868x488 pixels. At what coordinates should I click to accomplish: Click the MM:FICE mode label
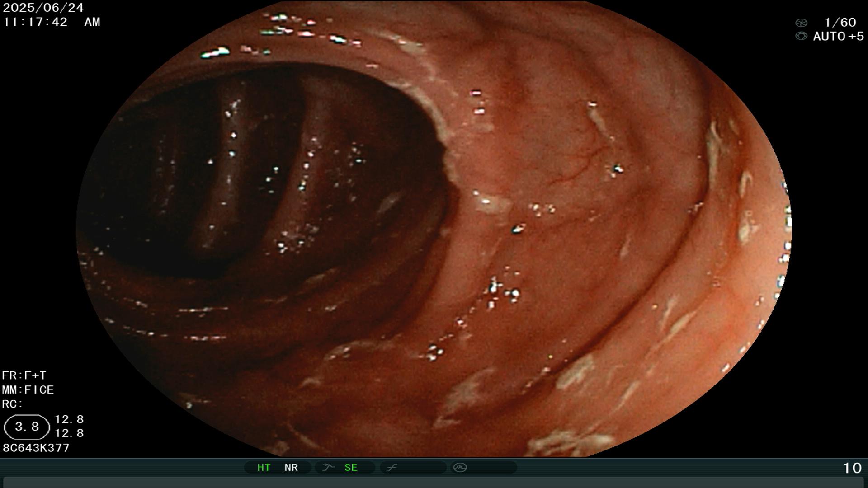(28, 389)
